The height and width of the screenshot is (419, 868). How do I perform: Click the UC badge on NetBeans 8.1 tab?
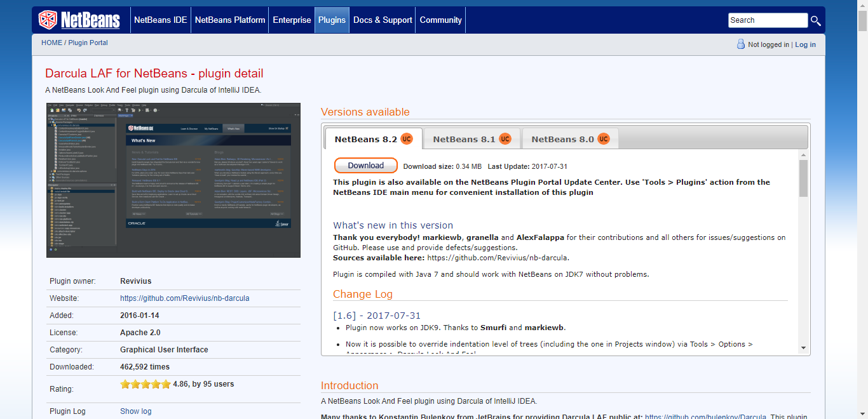click(x=505, y=139)
